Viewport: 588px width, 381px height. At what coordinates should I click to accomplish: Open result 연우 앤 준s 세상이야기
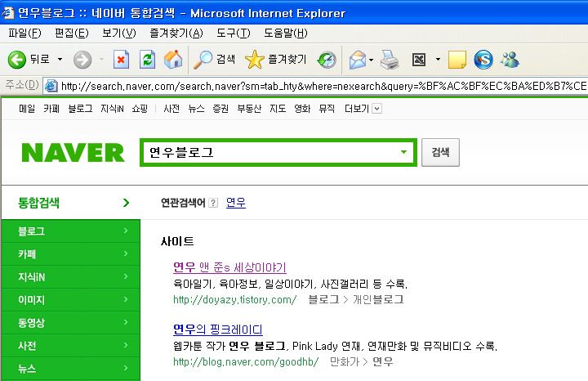coord(229,267)
